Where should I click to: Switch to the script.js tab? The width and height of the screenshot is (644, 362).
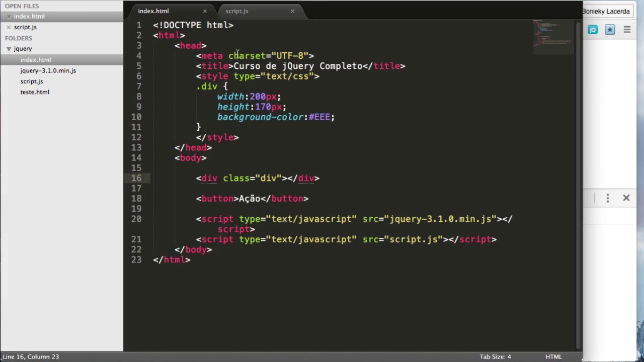(x=237, y=11)
